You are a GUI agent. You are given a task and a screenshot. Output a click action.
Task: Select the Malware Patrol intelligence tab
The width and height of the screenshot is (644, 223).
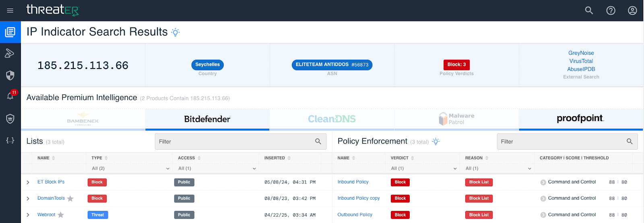[456, 119]
